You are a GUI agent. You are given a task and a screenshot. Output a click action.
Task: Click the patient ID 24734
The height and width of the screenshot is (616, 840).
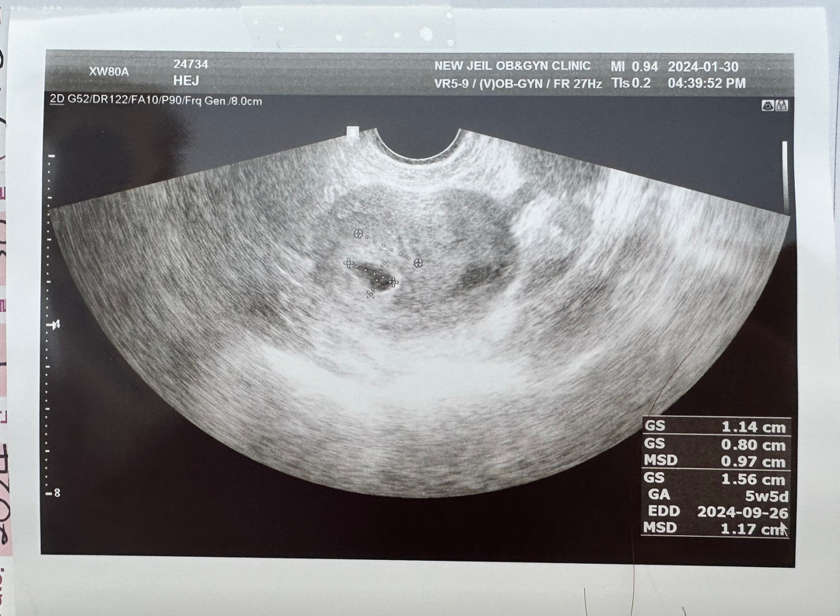tap(190, 64)
